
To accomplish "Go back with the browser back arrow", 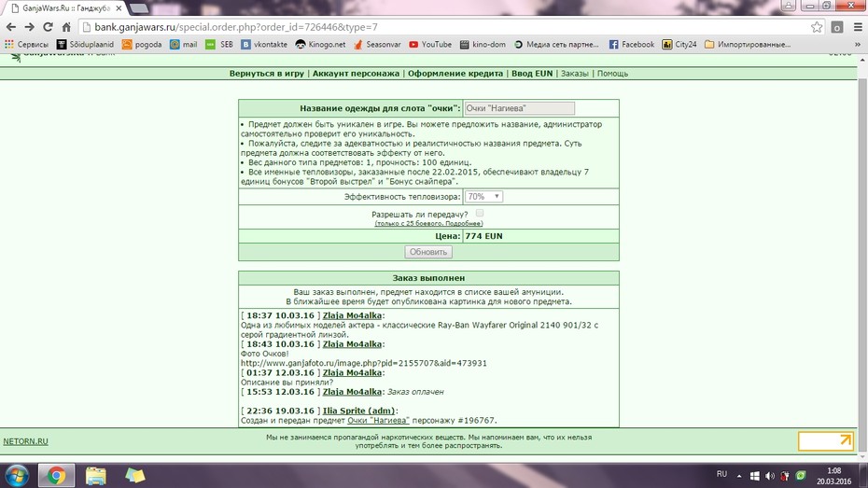I will (11, 26).
